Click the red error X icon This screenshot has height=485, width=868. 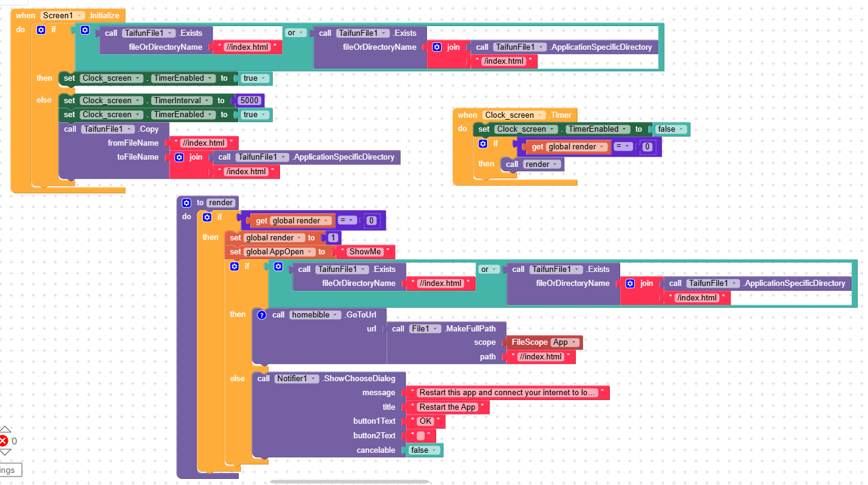pyautogui.click(x=4, y=441)
